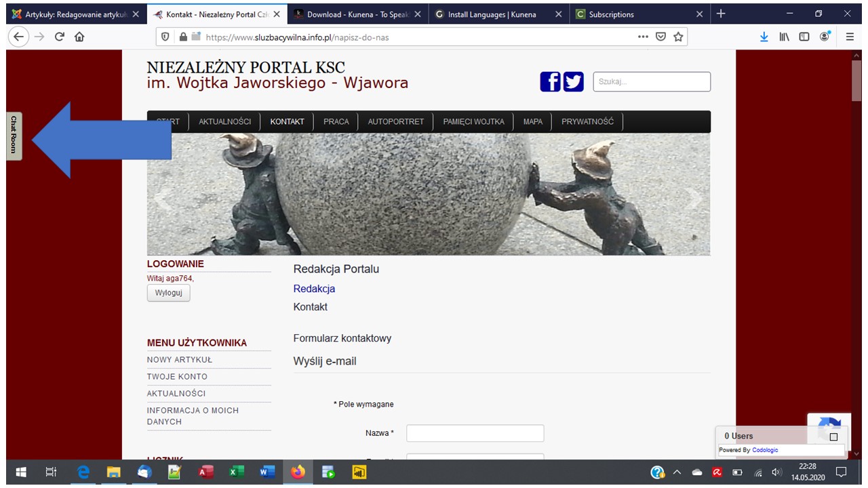This screenshot has width=868, height=488.
Task: Open Firefox hamburger menu
Action: (850, 37)
